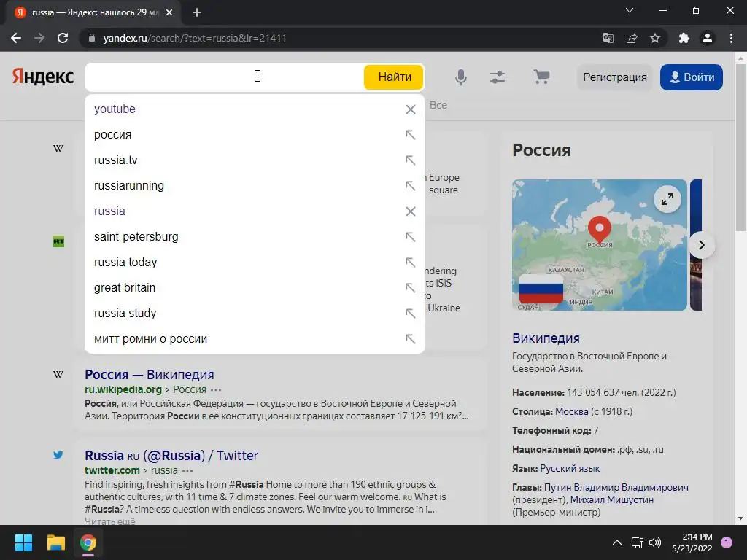This screenshot has width=747, height=560.
Task: Close the russia Yandex tab
Action: click(169, 12)
